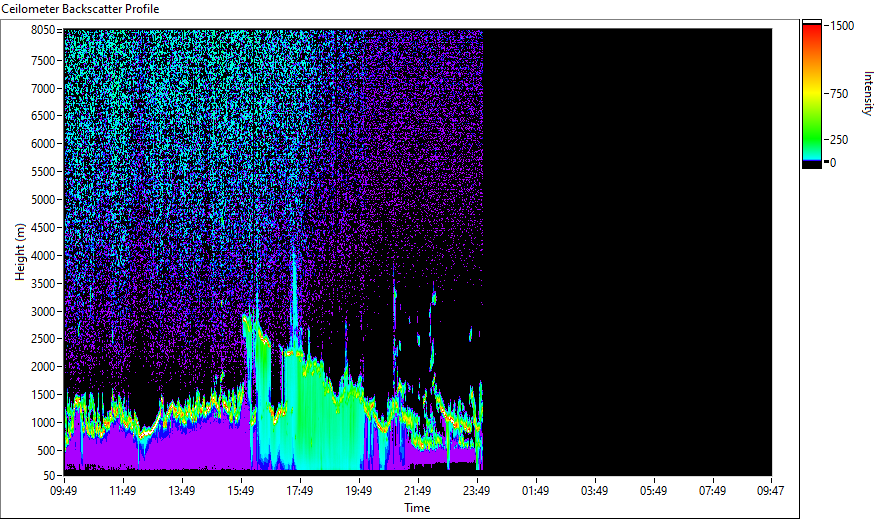Click the 8050 height tick label
This screenshot has width=878, height=519.
point(43,30)
